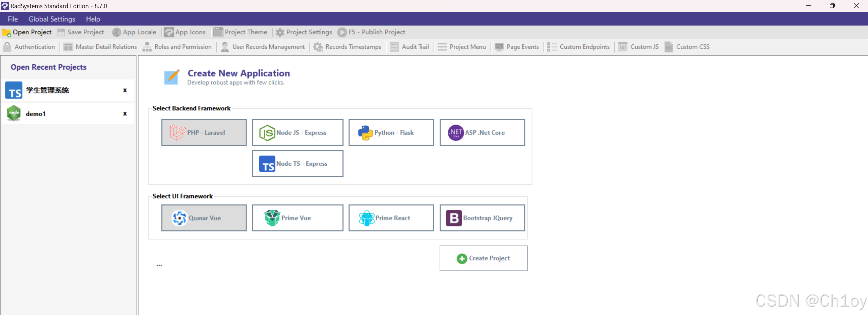
Task: Select the Quasar Vue UI framework
Action: (204, 218)
